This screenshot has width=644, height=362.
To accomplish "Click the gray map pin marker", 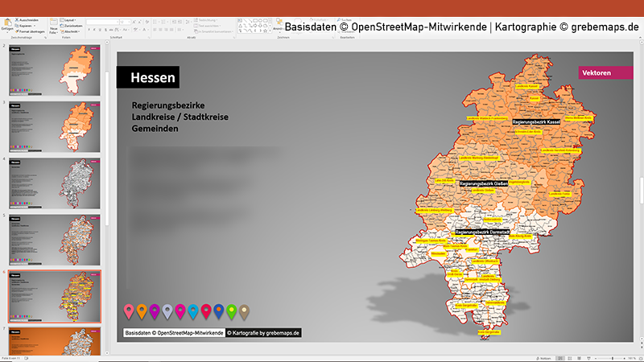I will coord(167,311).
